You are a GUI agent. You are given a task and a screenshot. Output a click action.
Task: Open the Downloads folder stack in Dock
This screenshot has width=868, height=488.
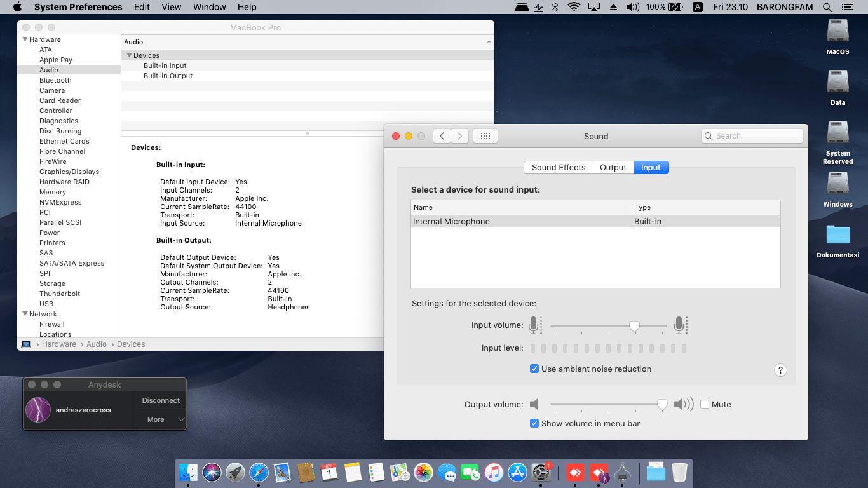pyautogui.click(x=656, y=473)
